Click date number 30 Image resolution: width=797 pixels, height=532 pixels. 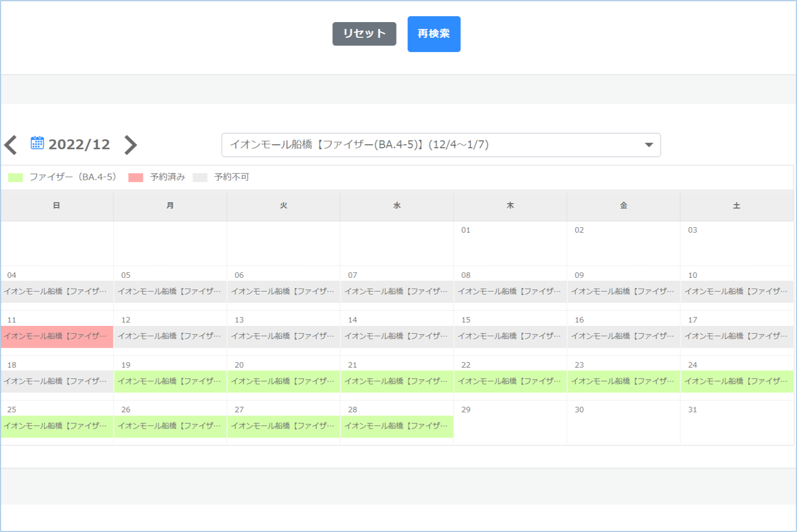point(579,410)
